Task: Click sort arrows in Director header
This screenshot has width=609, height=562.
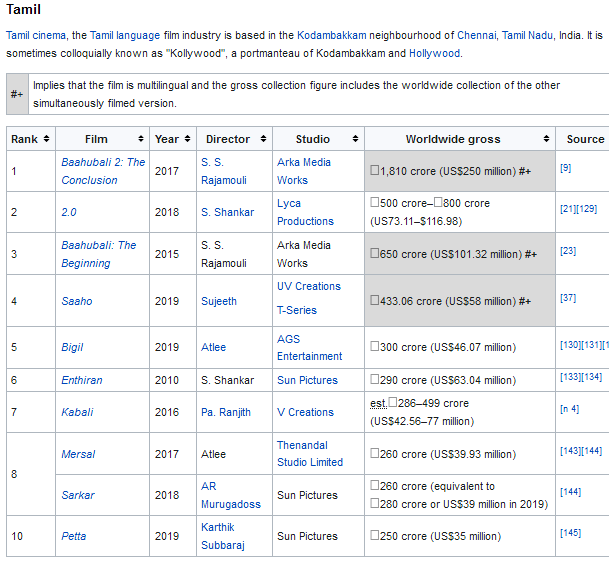Action: 264,139
